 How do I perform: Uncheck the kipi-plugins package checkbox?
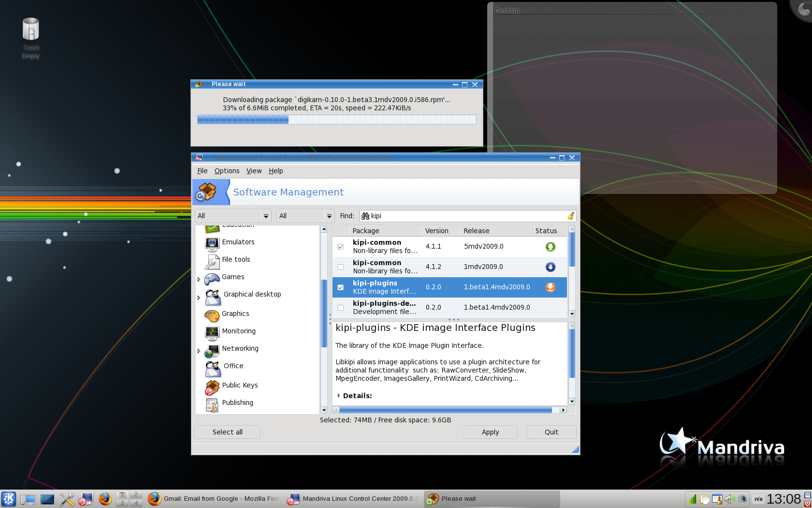pyautogui.click(x=341, y=287)
